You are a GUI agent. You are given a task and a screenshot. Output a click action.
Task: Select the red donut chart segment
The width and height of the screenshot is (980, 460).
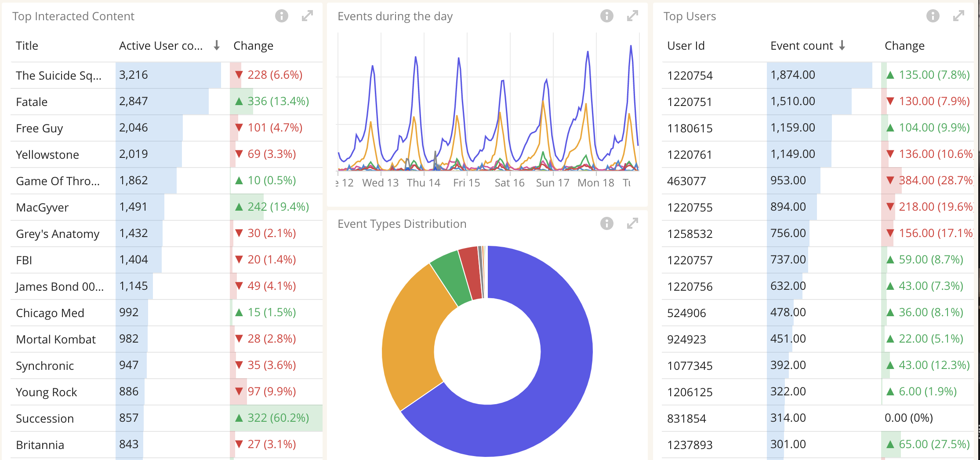tap(471, 273)
